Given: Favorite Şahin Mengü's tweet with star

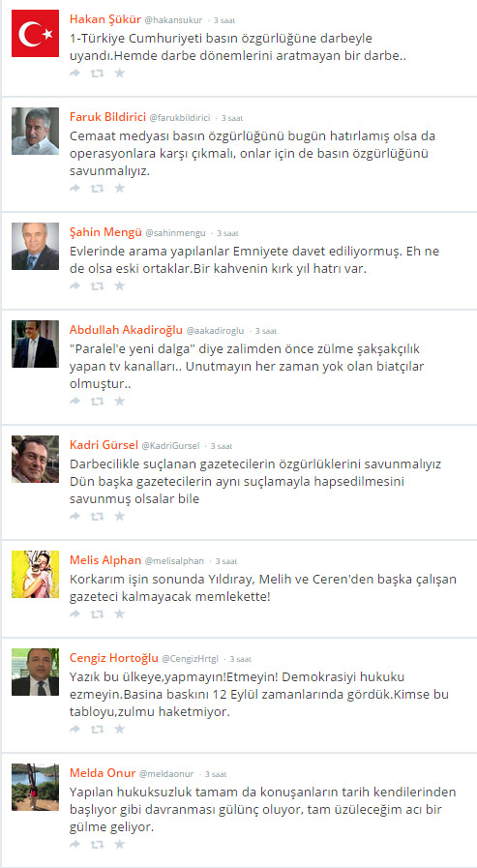Looking at the screenshot, I should click(x=119, y=285).
